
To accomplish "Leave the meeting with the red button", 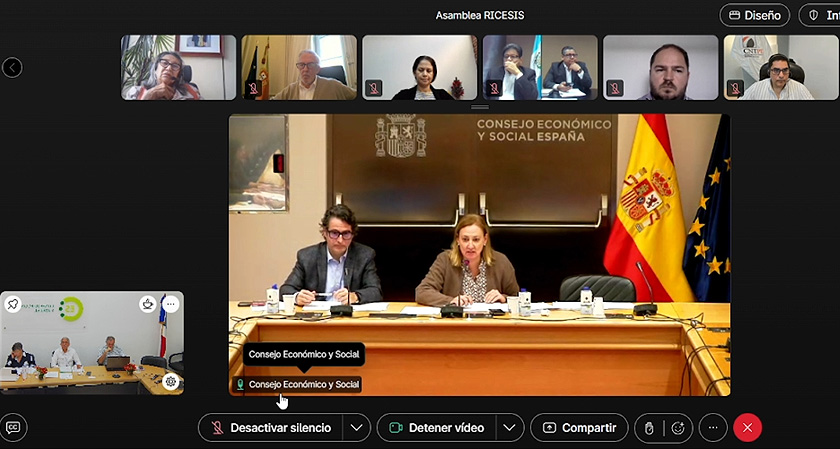I will click(x=747, y=428).
